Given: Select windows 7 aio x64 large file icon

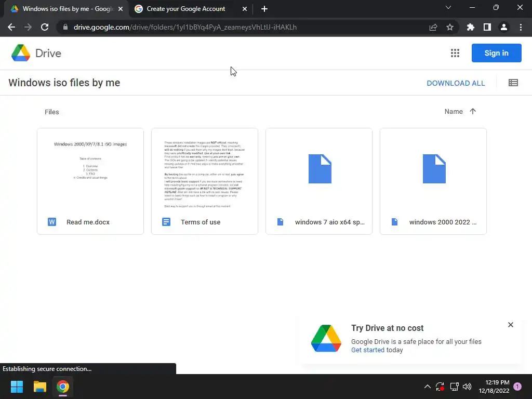Looking at the screenshot, I should [x=320, y=169].
